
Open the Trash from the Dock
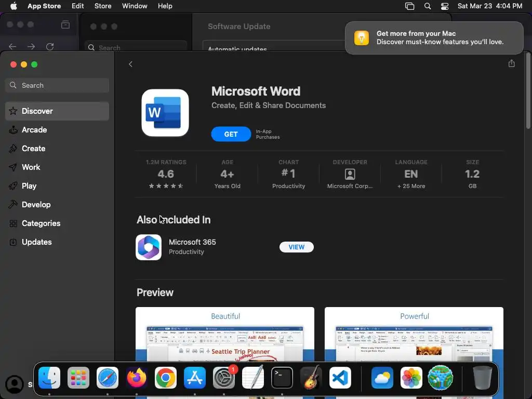pyautogui.click(x=482, y=378)
